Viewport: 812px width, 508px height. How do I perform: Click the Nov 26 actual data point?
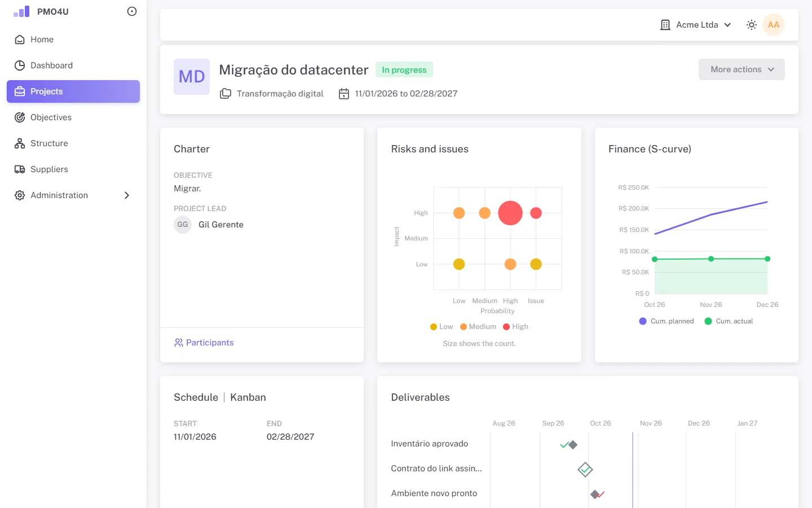click(711, 259)
